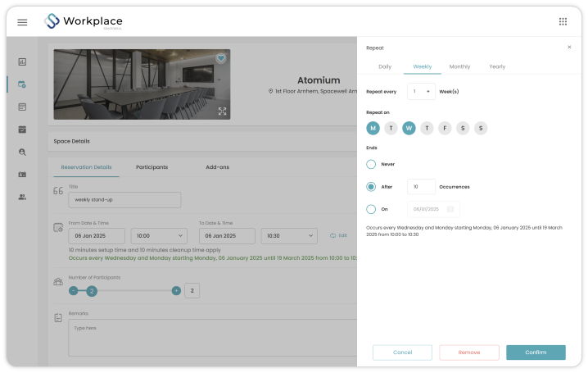Open the Repeat every weeks dropdown
This screenshot has height=373, width=588.
(x=421, y=91)
